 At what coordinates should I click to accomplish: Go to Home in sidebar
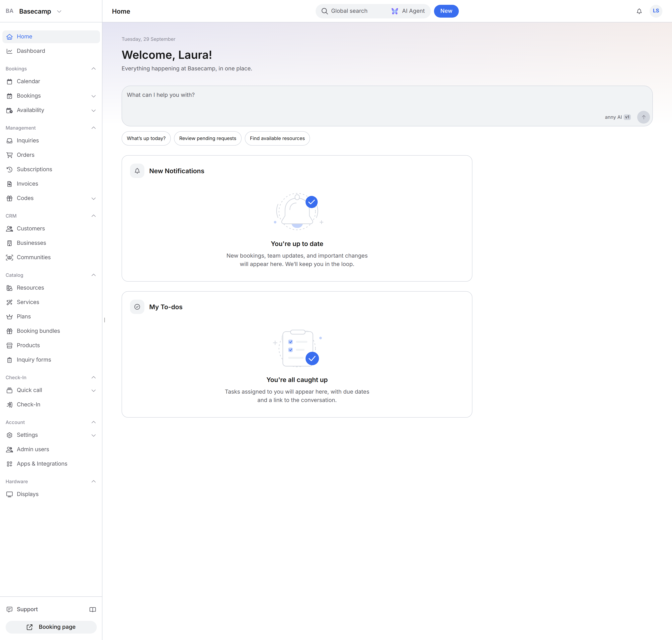click(x=51, y=37)
